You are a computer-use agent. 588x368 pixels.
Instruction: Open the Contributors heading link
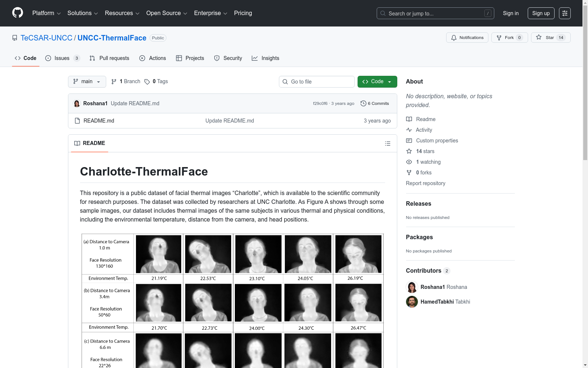[x=428, y=270]
